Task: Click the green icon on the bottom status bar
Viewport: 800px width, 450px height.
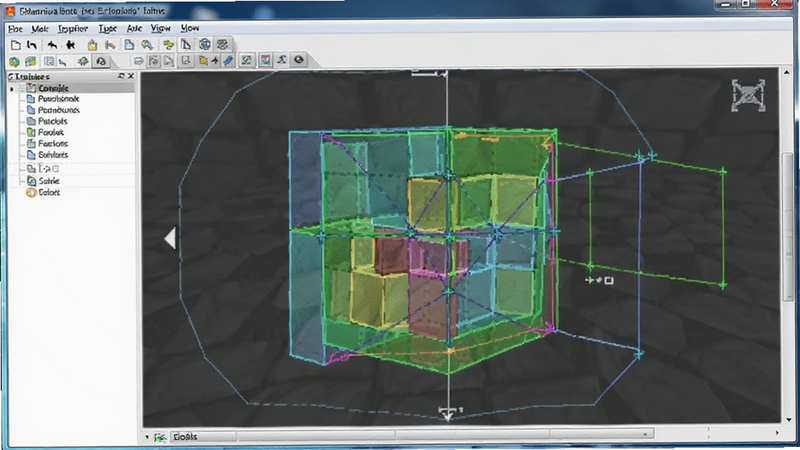Action: point(160,437)
